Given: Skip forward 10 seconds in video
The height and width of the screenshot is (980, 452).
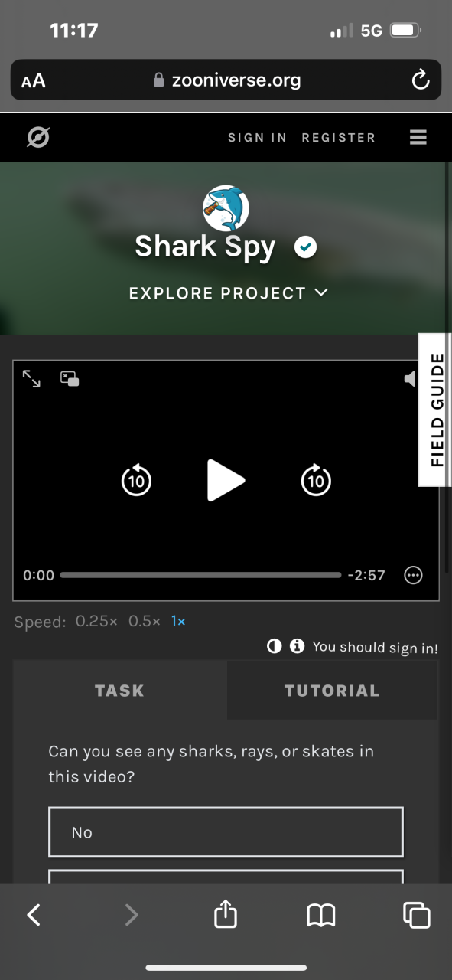Looking at the screenshot, I should click(x=316, y=480).
